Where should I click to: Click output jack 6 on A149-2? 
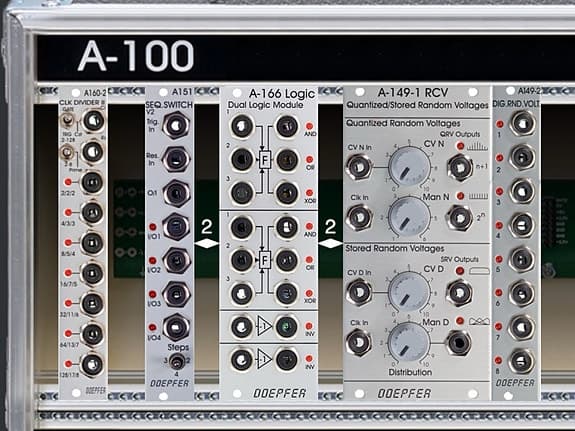[522, 293]
